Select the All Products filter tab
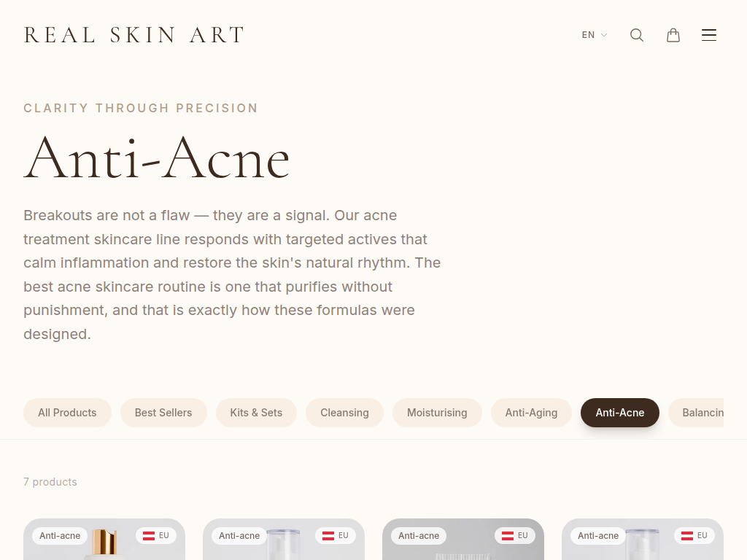 coord(67,413)
